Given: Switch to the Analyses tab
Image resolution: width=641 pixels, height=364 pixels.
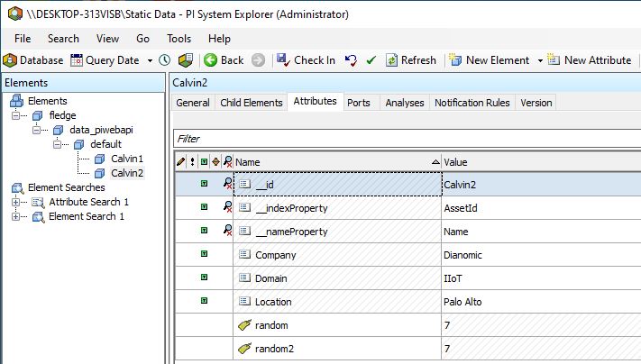Looking at the screenshot, I should pyautogui.click(x=404, y=103).
